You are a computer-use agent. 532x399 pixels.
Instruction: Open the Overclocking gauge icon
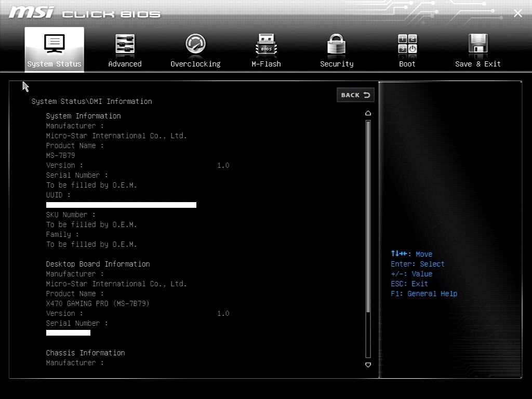click(x=195, y=44)
